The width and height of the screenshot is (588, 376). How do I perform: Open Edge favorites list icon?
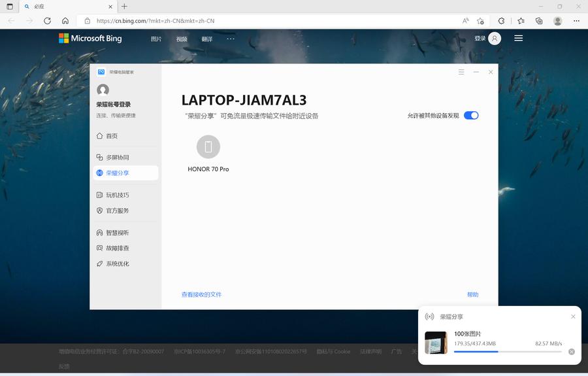pyautogui.click(x=521, y=21)
